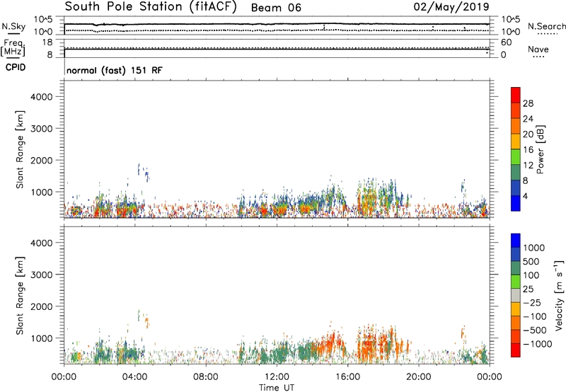Viewport: 566px width, 392px height.
Task: Select the 2000 tick in the velocity panel
Action: [42, 306]
